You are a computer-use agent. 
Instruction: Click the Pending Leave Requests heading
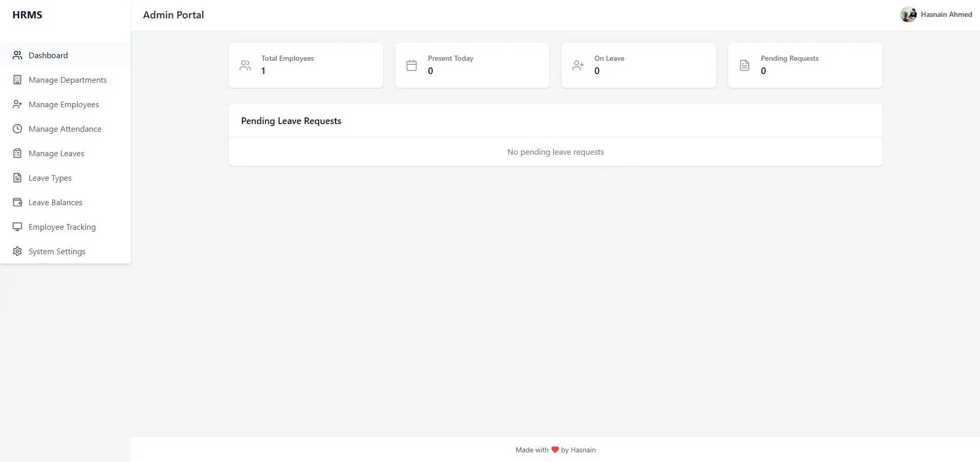click(291, 121)
